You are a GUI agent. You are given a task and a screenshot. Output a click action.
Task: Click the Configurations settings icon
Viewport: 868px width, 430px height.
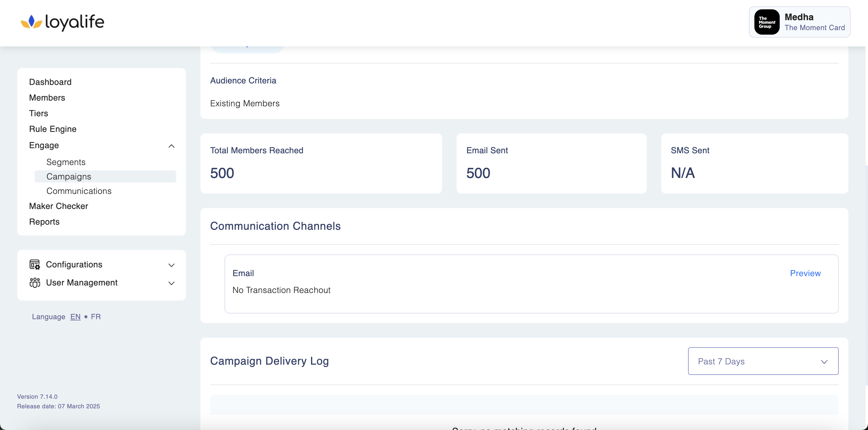[34, 265]
